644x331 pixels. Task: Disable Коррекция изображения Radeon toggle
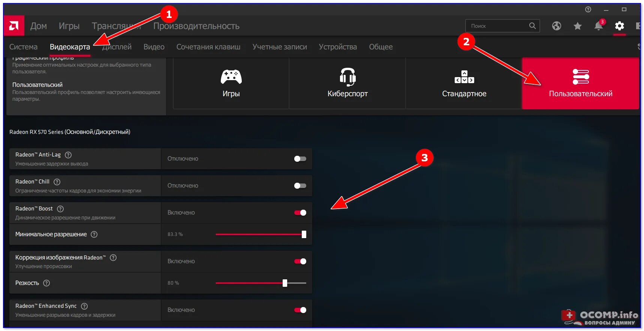point(300,261)
